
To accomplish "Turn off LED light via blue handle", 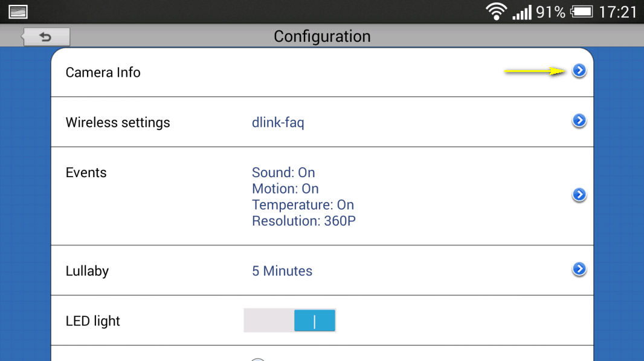I will tap(315, 320).
